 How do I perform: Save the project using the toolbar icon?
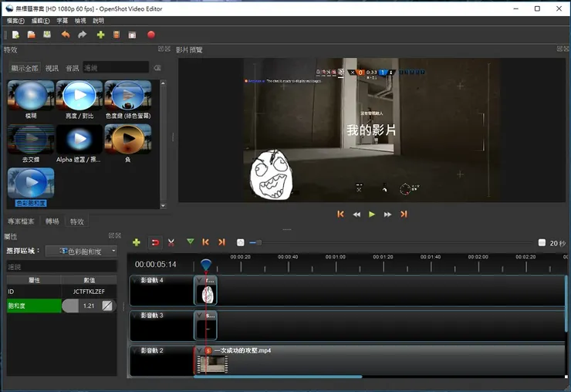[47, 35]
